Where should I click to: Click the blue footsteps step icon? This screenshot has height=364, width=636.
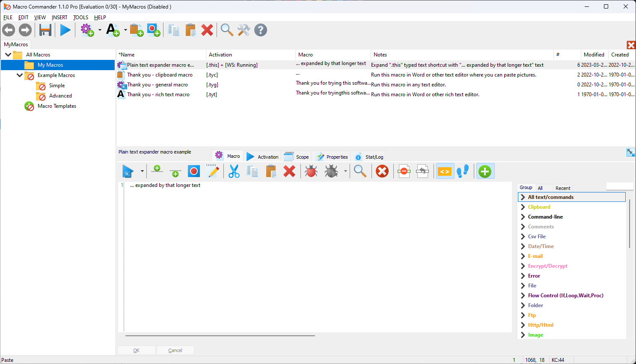point(463,172)
